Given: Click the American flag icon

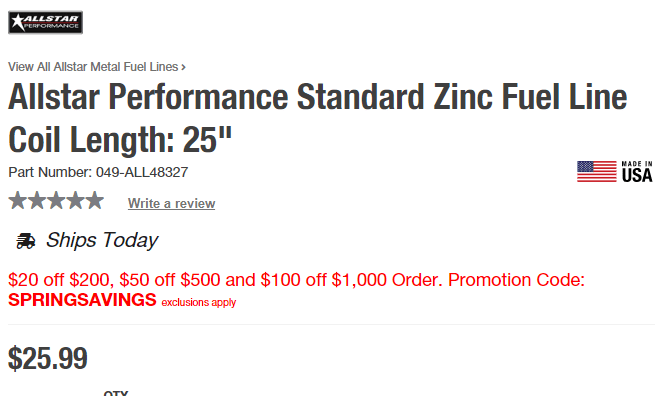Looking at the screenshot, I should [x=597, y=172].
